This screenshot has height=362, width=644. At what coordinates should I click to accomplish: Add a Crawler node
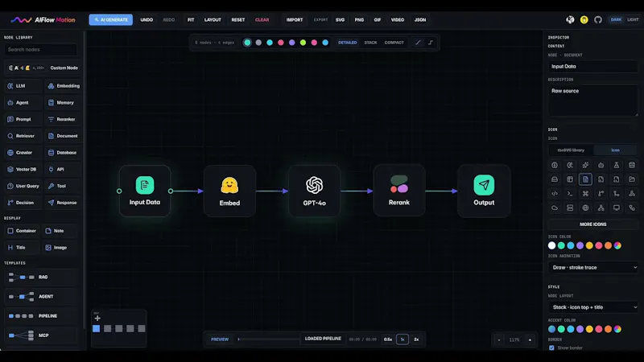coord(23,152)
